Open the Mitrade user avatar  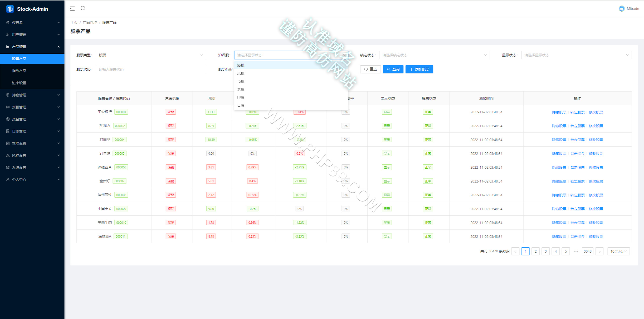pos(622,9)
